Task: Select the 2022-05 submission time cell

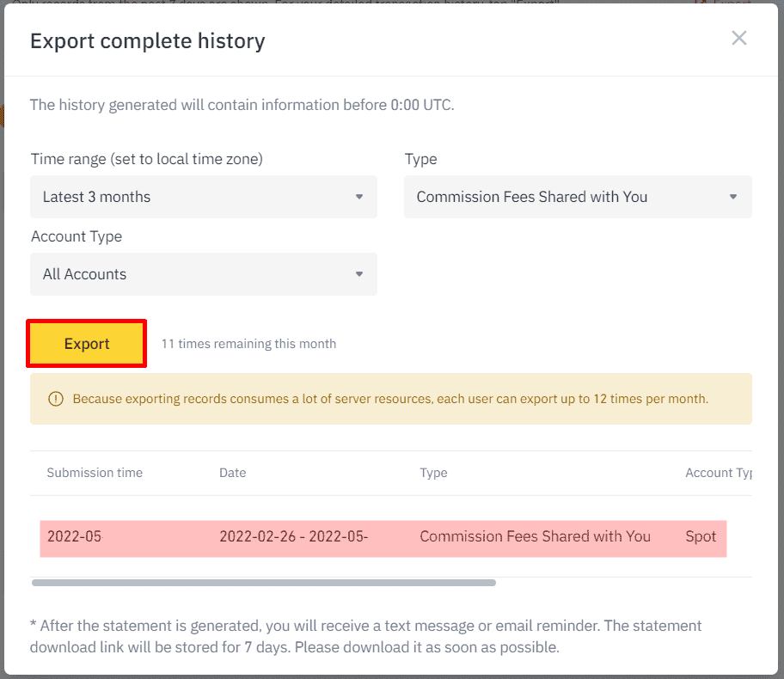Action: click(x=74, y=536)
